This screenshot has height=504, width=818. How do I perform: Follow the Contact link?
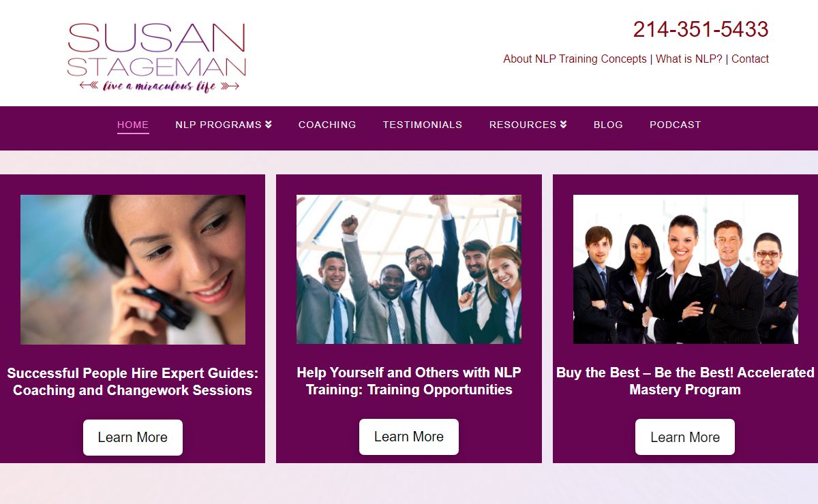tap(750, 59)
